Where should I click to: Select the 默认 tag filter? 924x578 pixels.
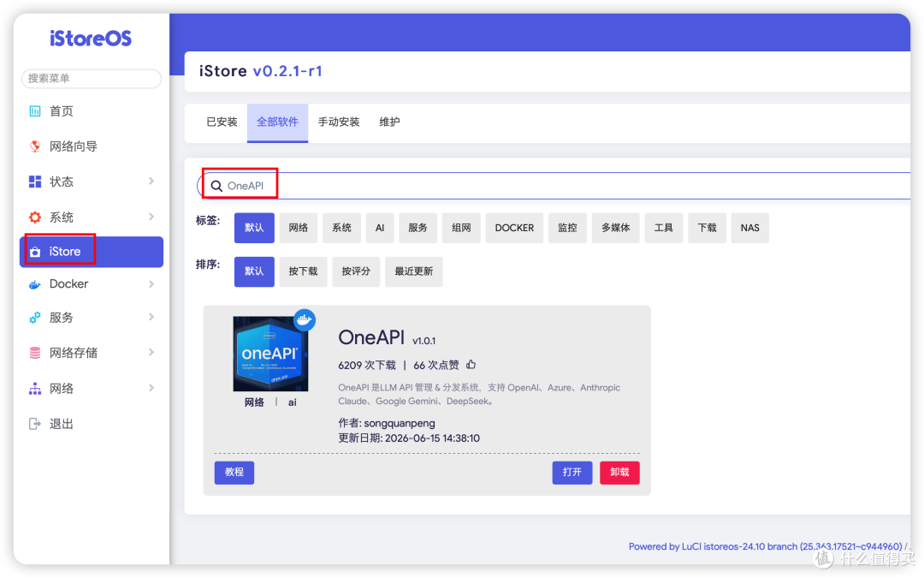[x=255, y=228]
